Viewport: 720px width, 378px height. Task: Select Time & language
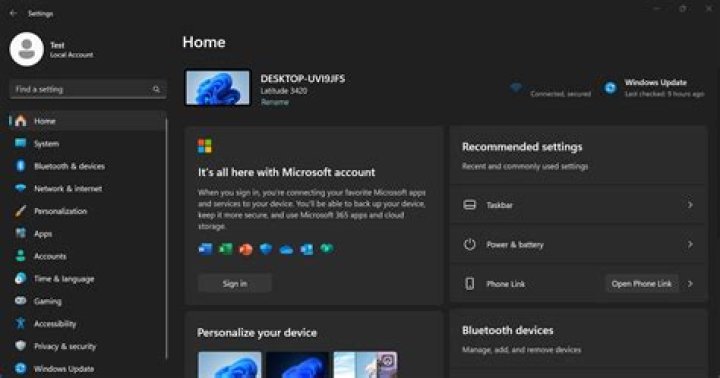click(87, 279)
